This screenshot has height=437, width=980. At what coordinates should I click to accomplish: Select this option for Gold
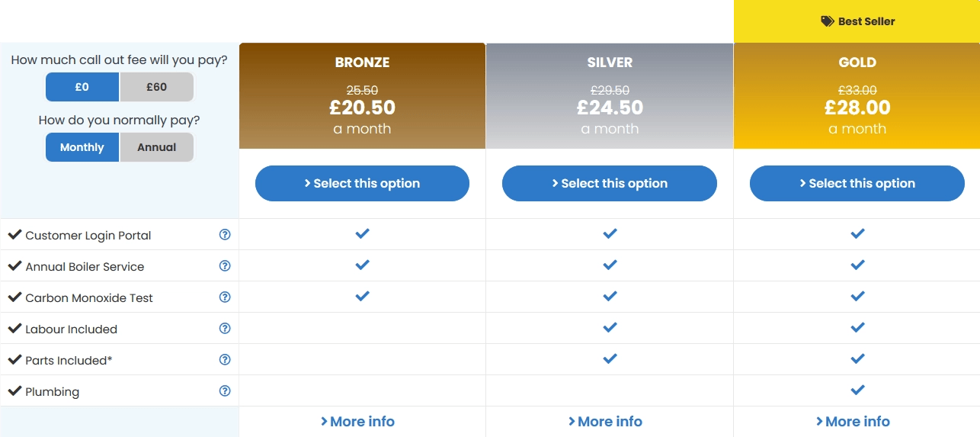pyautogui.click(x=857, y=183)
